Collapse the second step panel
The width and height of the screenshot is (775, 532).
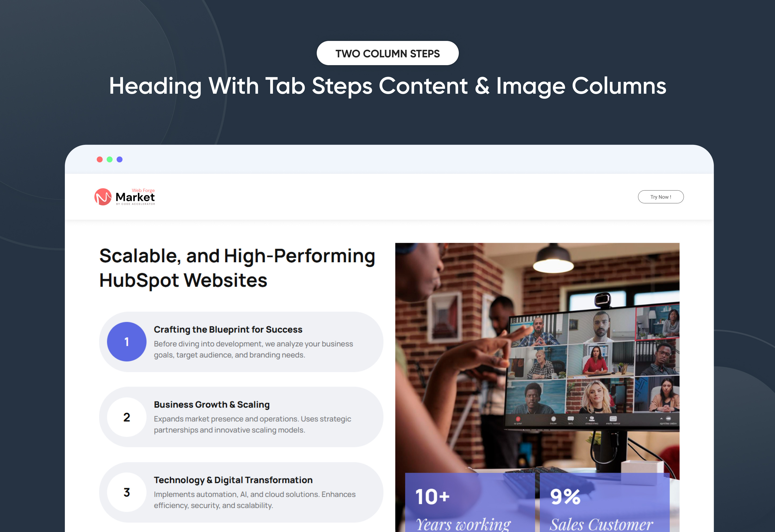(241, 418)
